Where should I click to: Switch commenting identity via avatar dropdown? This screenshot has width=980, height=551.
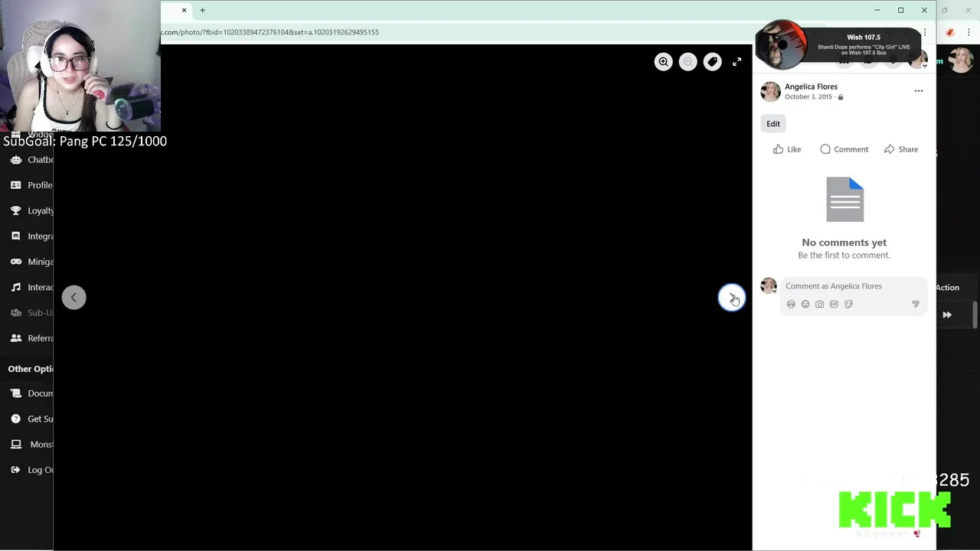769,286
